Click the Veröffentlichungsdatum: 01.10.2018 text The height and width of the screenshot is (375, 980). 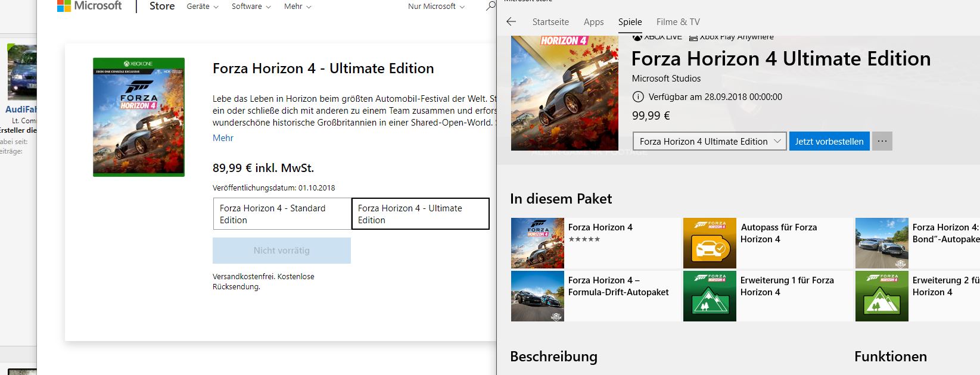coord(274,187)
